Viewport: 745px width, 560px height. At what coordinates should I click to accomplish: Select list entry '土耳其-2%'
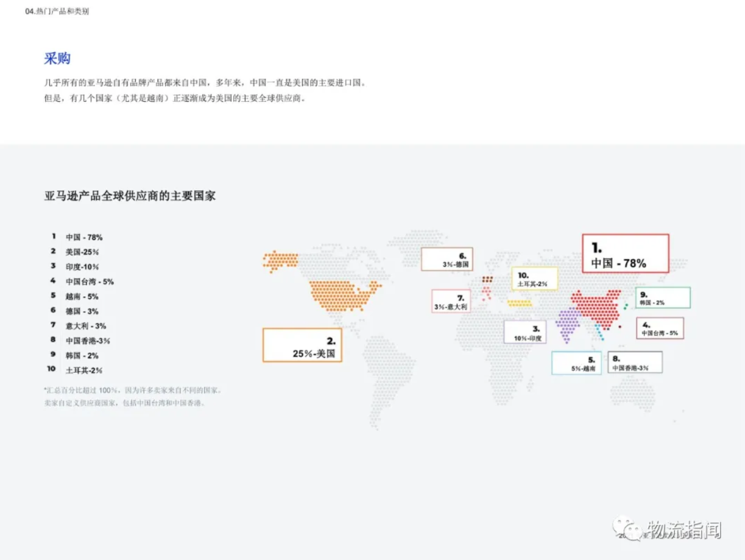84,370
